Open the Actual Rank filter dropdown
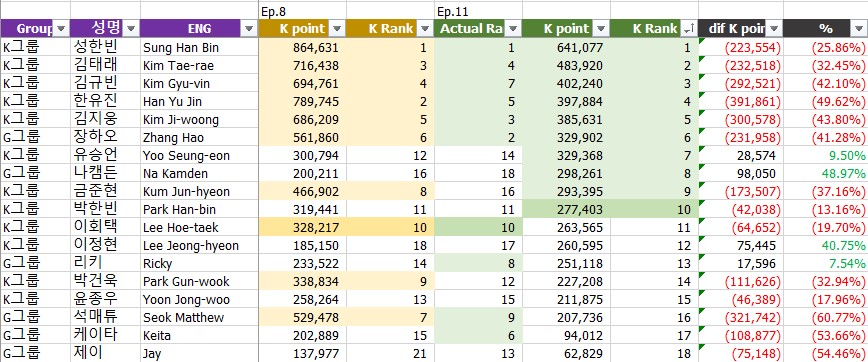The height and width of the screenshot is (362, 868). click(513, 28)
